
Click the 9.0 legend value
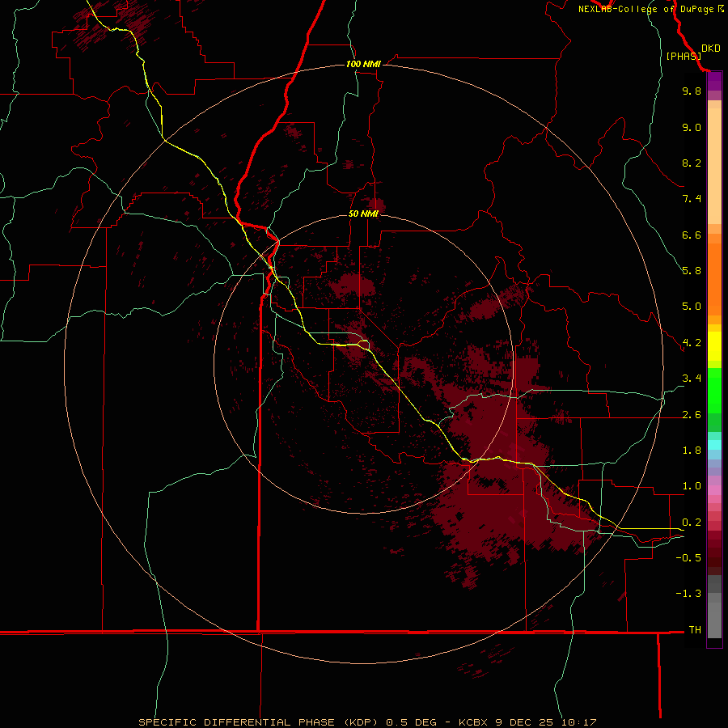[x=692, y=127]
